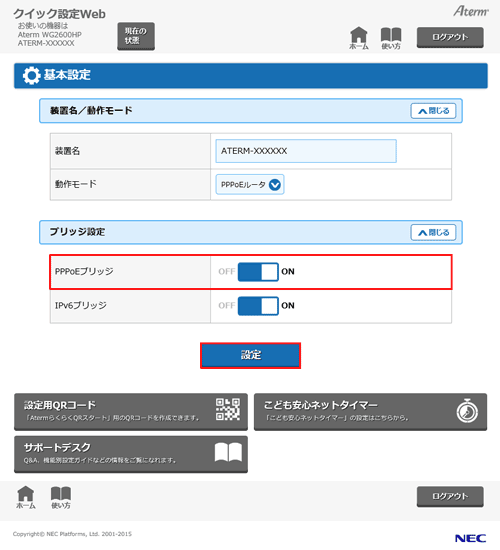
Task: Click the NEC logo at bottom right
Action: pyautogui.click(x=470, y=538)
